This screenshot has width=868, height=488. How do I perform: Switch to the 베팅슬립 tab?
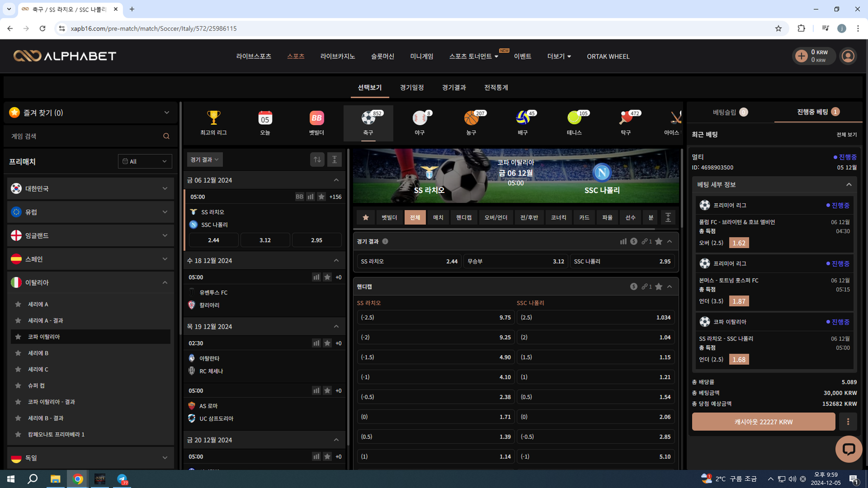(x=730, y=112)
